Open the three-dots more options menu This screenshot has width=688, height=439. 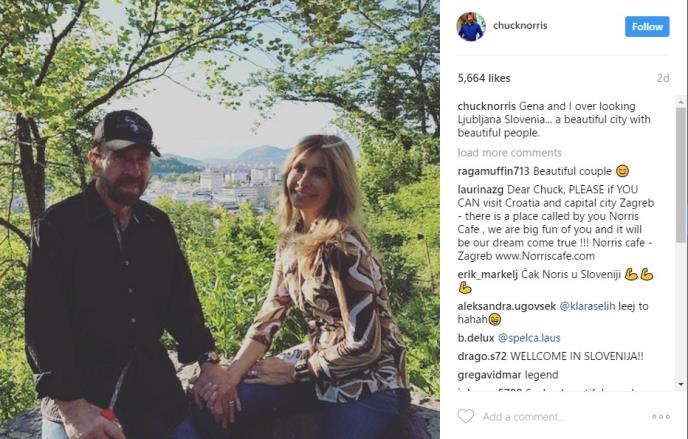click(661, 416)
